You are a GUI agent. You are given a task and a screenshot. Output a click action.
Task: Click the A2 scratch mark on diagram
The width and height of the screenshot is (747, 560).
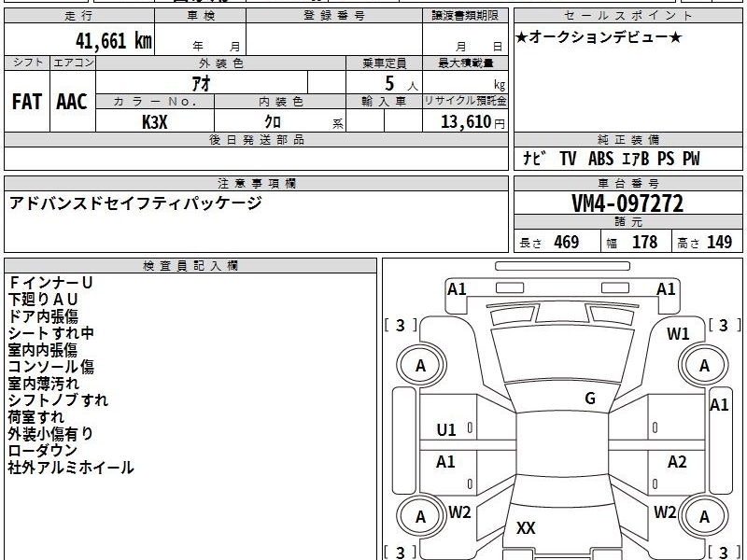(x=677, y=461)
